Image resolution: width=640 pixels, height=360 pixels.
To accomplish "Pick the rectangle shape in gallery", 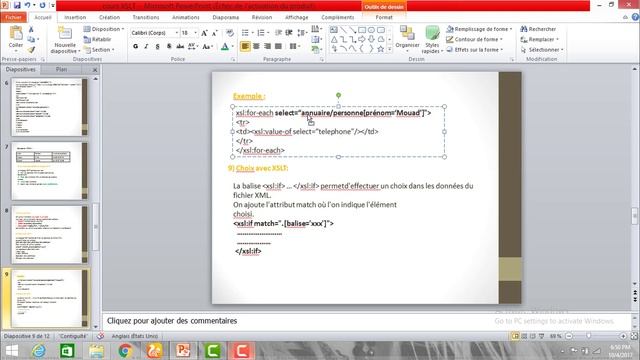I will click(362, 30).
